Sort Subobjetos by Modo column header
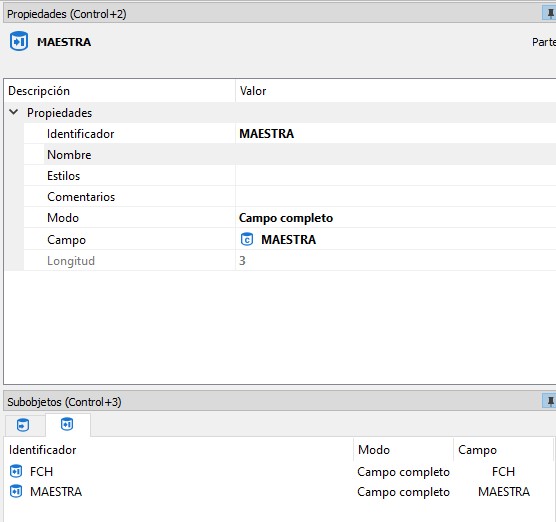 (403, 450)
